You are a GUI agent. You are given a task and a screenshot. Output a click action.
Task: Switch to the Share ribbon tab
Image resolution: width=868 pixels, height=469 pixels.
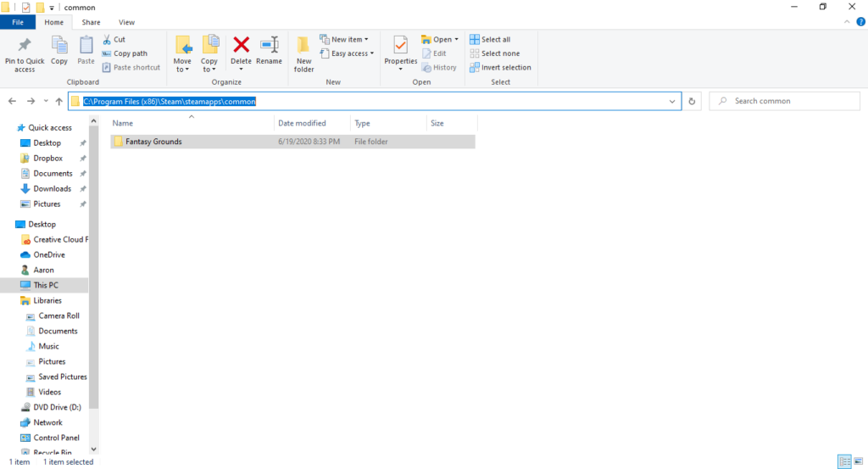91,22
